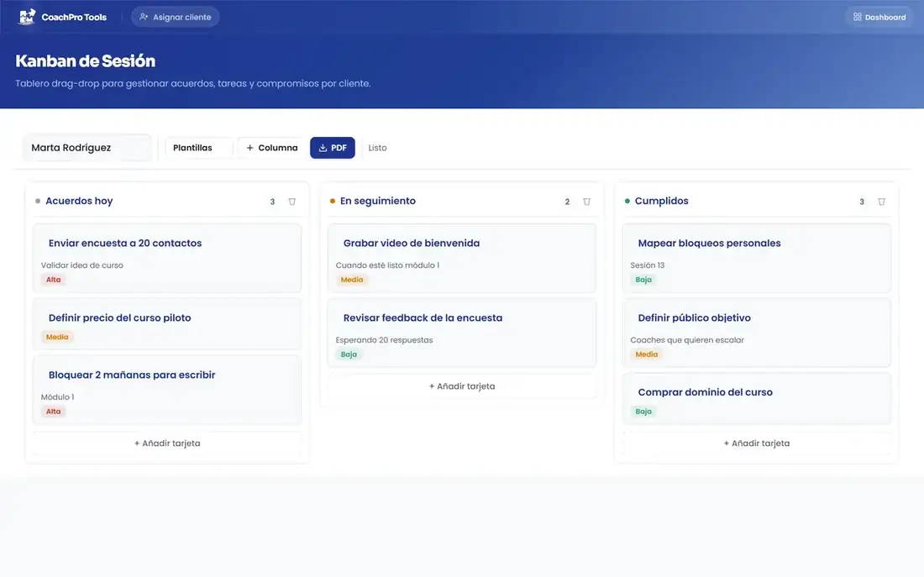Click Alta tag on Bloquear 2 mañanas card
This screenshot has width=924, height=577.
click(54, 412)
